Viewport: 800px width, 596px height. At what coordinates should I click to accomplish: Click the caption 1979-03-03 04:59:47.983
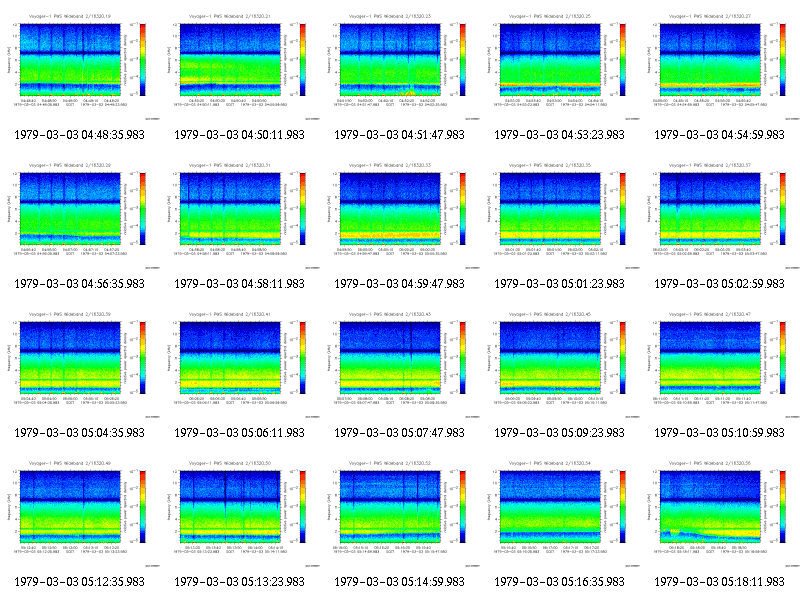(x=399, y=284)
